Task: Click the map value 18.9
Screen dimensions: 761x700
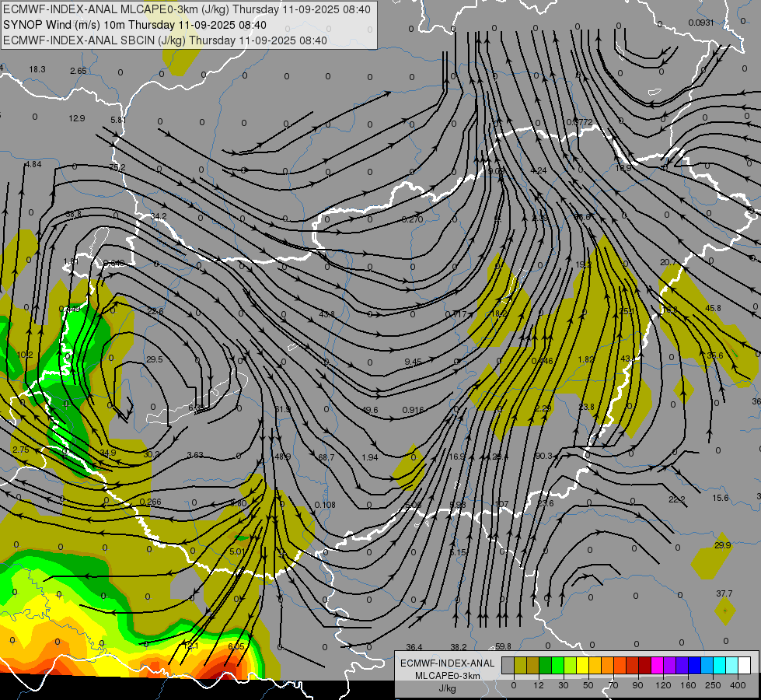Action: click(623, 168)
